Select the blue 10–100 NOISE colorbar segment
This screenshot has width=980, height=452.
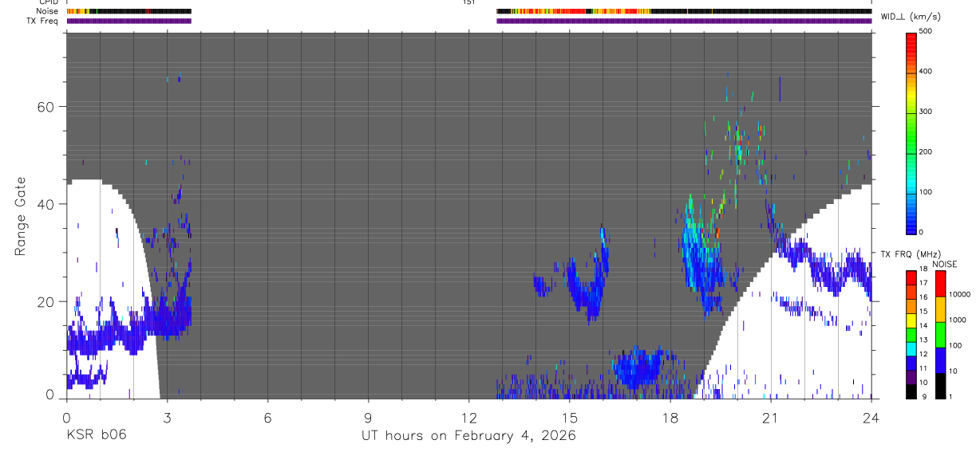click(940, 360)
